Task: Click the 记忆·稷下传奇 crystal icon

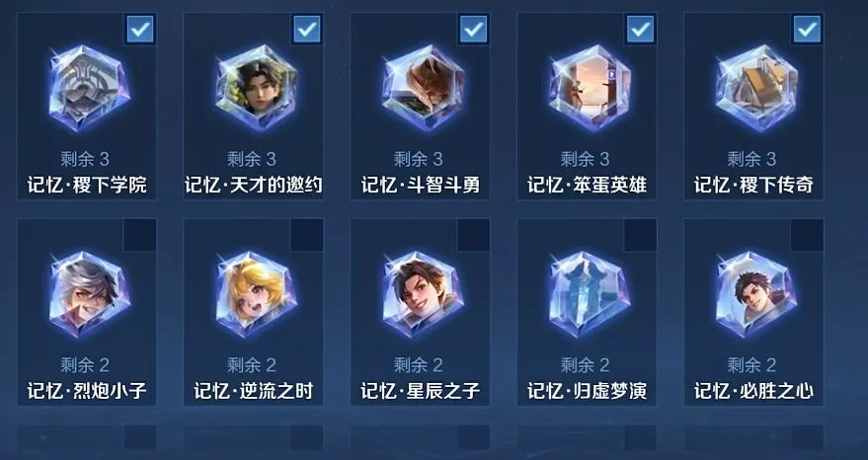Action: point(755,89)
